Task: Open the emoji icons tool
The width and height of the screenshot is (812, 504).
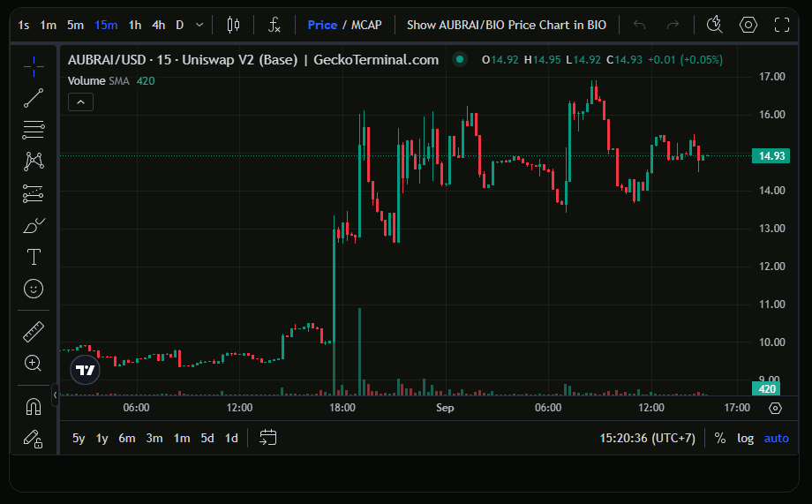Action: pyautogui.click(x=34, y=289)
